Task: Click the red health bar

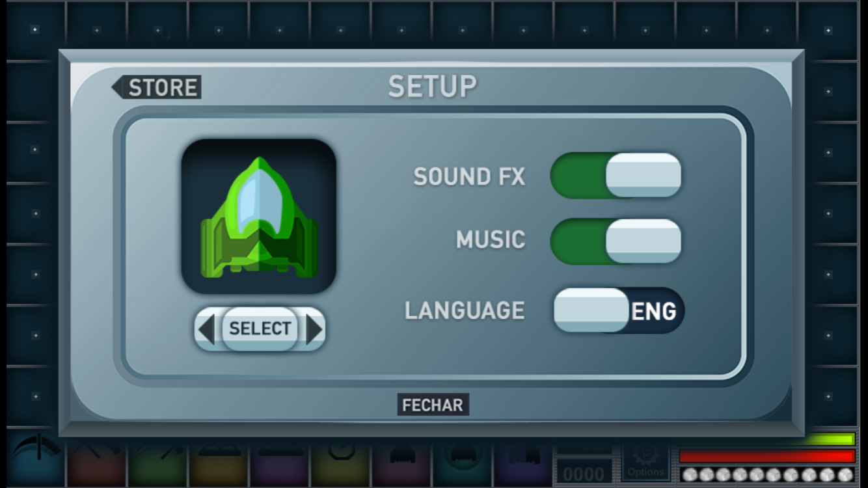Action: point(766,456)
